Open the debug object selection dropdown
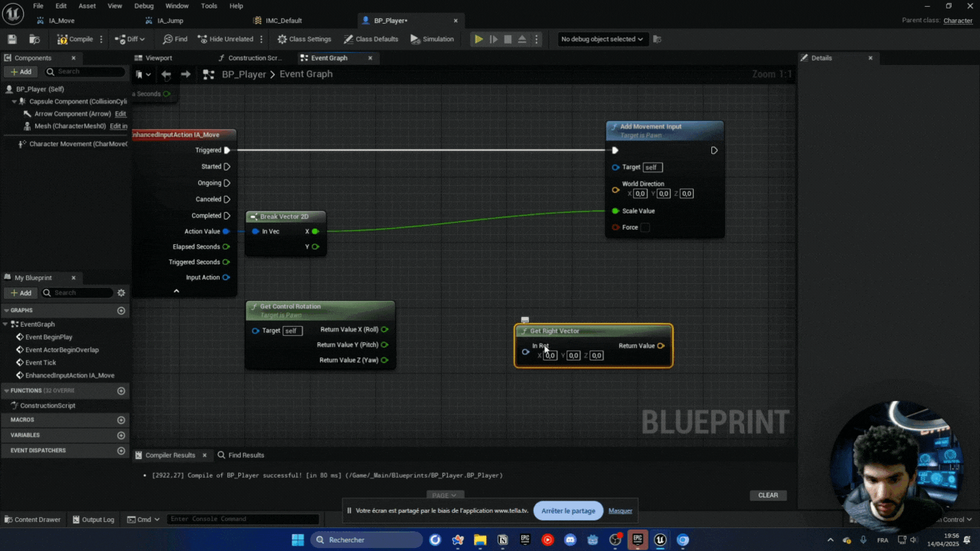 (602, 39)
